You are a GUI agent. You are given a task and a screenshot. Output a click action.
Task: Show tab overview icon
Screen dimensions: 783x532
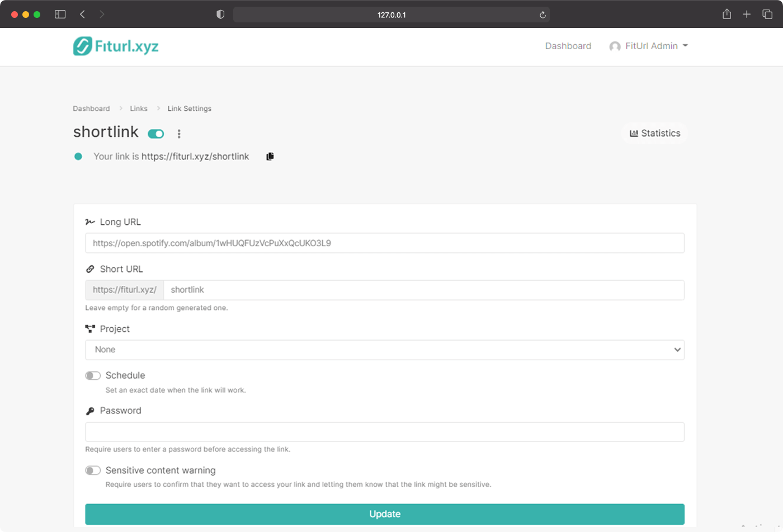767,15
